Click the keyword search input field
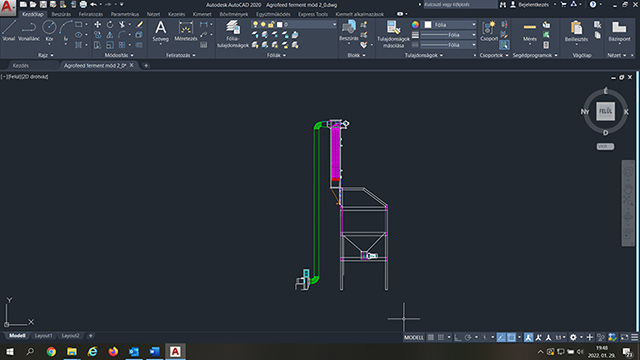640x360 pixels. point(460,4)
